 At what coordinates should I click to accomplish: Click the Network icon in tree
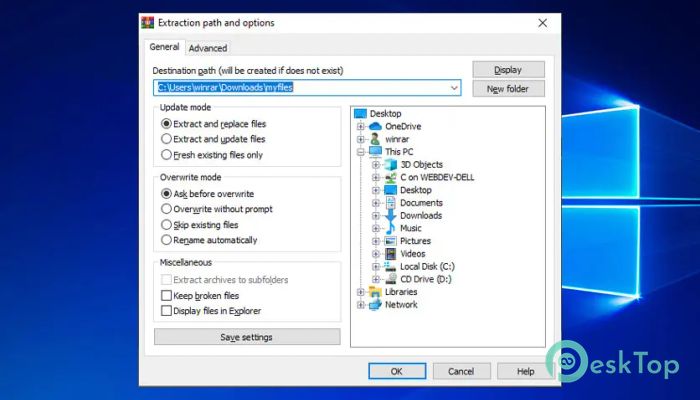pos(375,304)
